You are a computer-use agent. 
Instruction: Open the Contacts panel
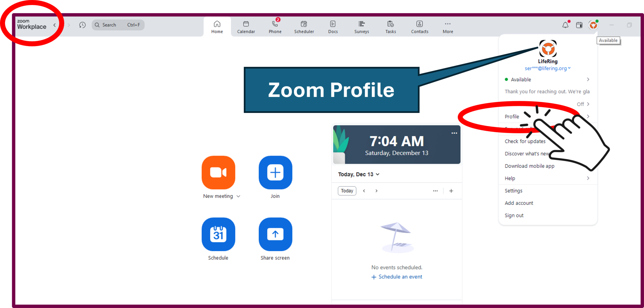click(x=419, y=26)
